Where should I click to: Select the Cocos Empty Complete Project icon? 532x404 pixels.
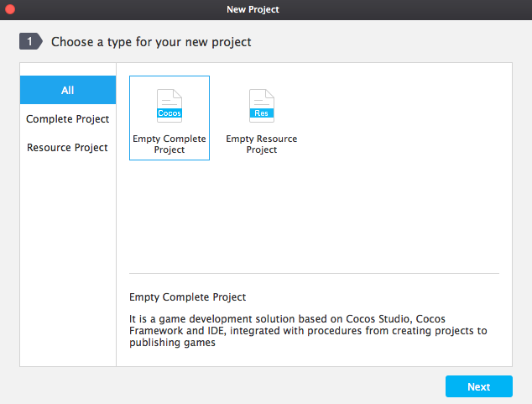coord(170,106)
